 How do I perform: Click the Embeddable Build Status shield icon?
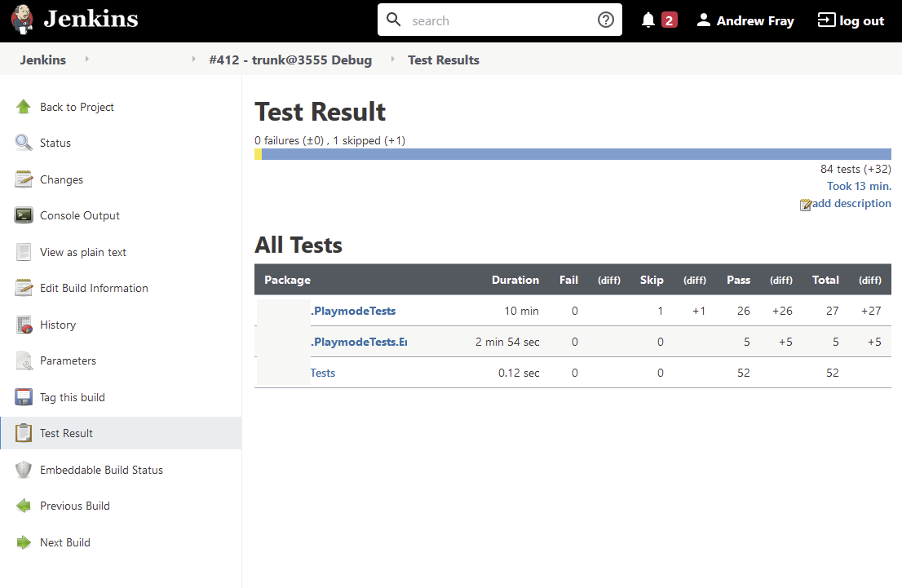24,470
